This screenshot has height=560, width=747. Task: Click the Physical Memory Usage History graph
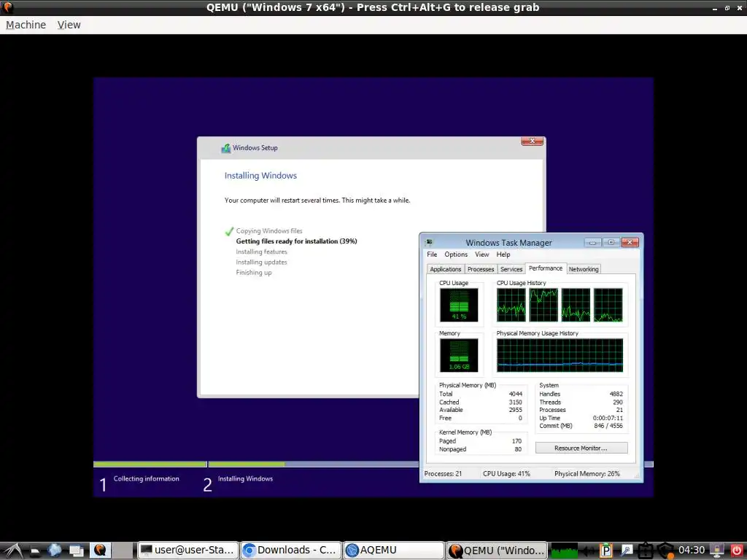click(560, 355)
